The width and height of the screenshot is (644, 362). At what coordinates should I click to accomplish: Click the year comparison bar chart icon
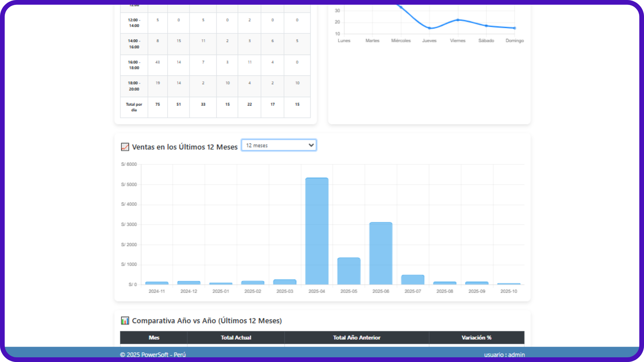tap(125, 321)
